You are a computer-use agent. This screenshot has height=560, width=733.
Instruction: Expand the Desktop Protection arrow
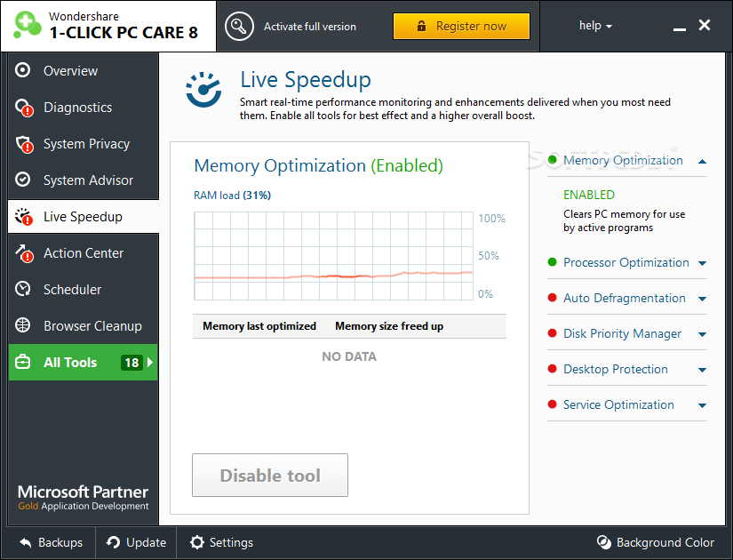[702, 370]
